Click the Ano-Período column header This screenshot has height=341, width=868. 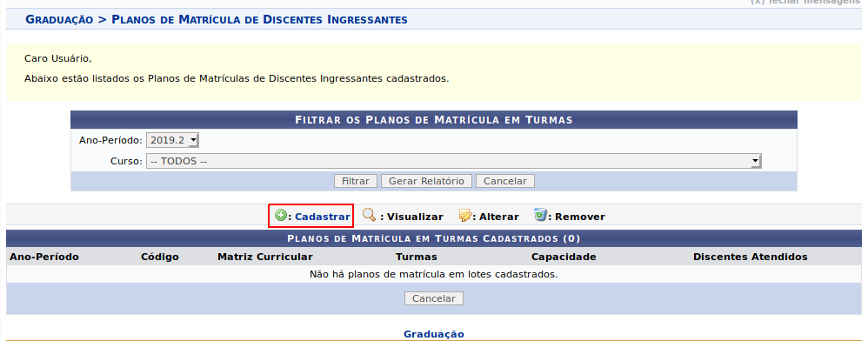point(44,257)
